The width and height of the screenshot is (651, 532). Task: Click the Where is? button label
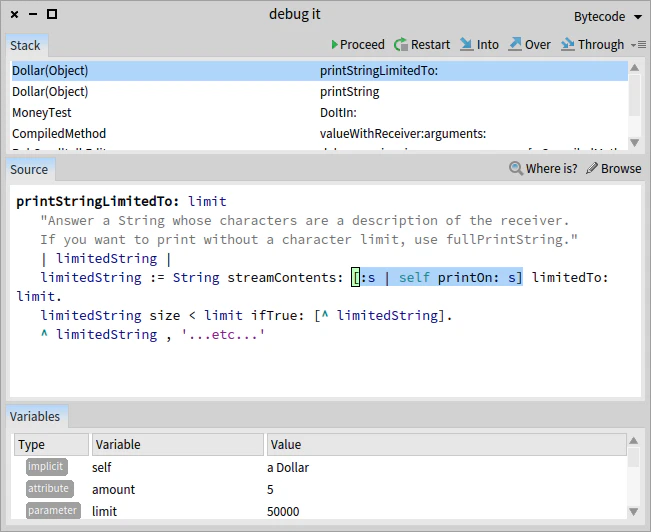(551, 168)
